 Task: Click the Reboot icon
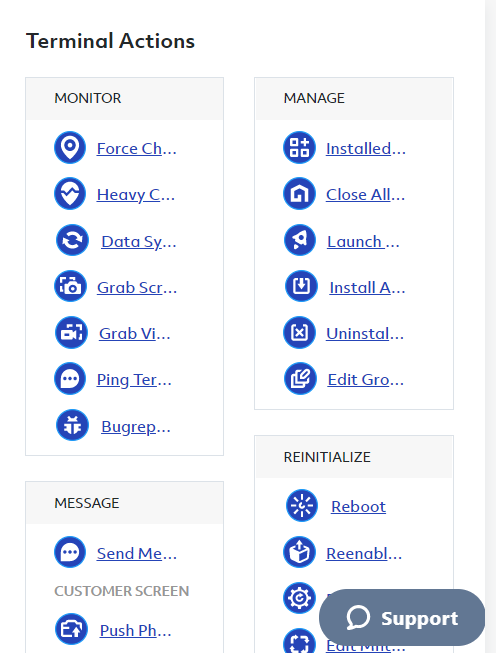coord(302,506)
